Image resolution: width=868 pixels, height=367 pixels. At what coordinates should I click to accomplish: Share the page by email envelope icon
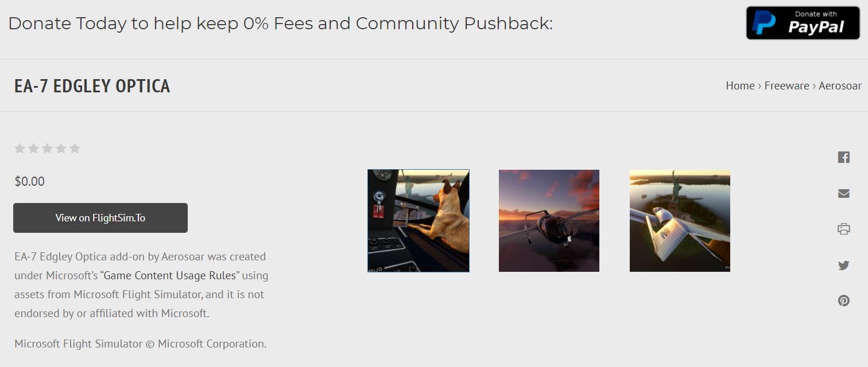click(843, 193)
